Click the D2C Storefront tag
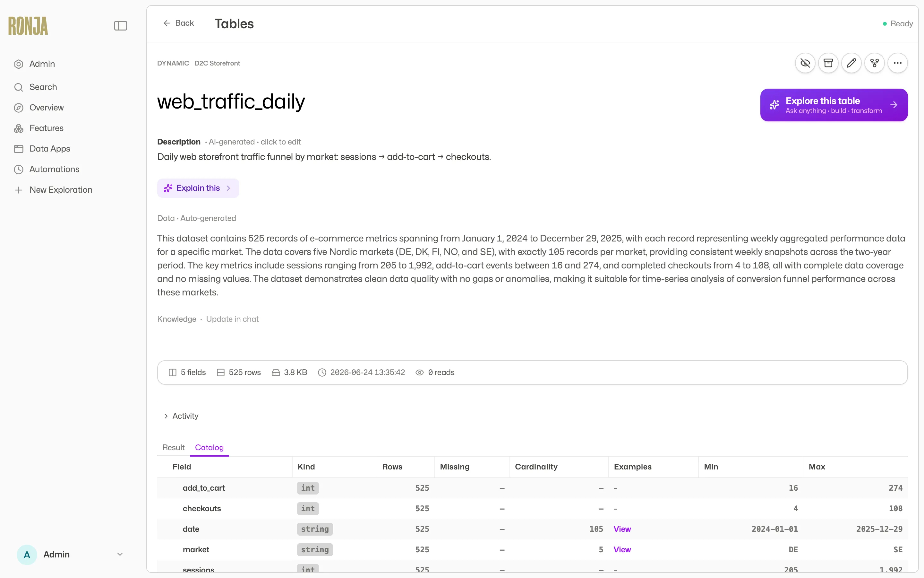 click(x=217, y=64)
